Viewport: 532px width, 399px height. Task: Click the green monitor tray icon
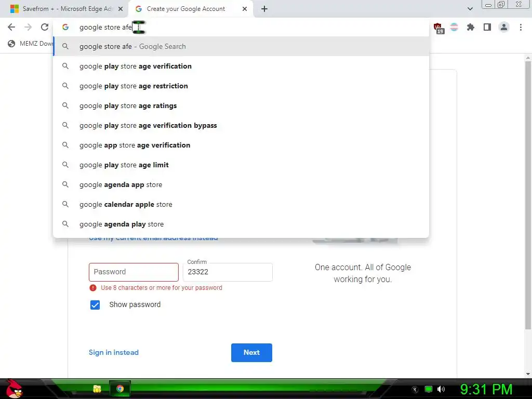click(x=429, y=389)
